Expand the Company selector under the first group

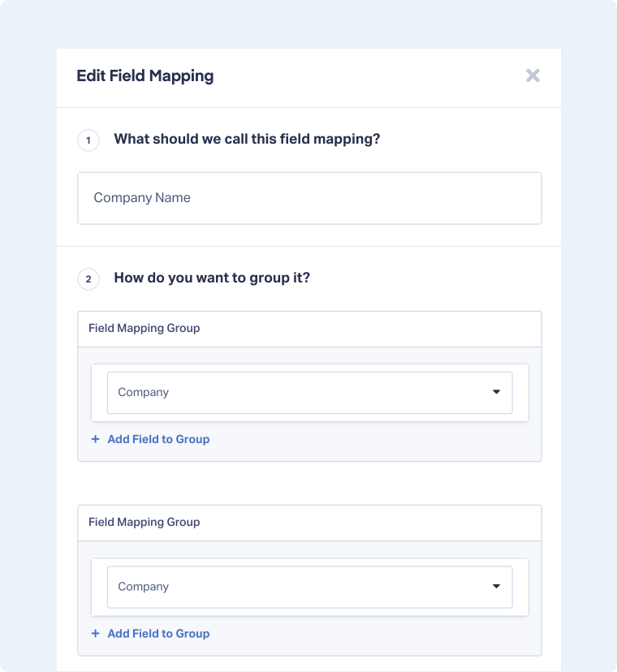click(x=309, y=392)
